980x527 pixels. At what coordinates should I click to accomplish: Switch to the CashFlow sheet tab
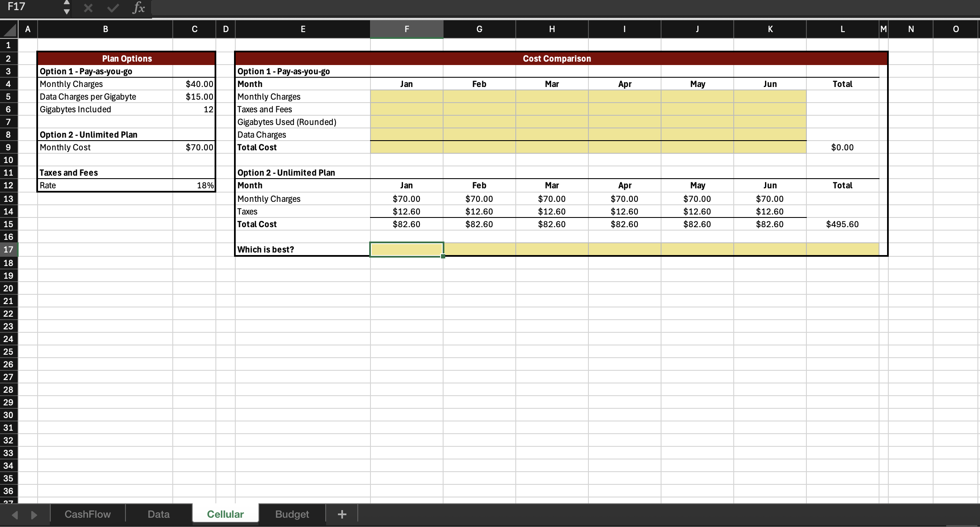click(x=87, y=514)
